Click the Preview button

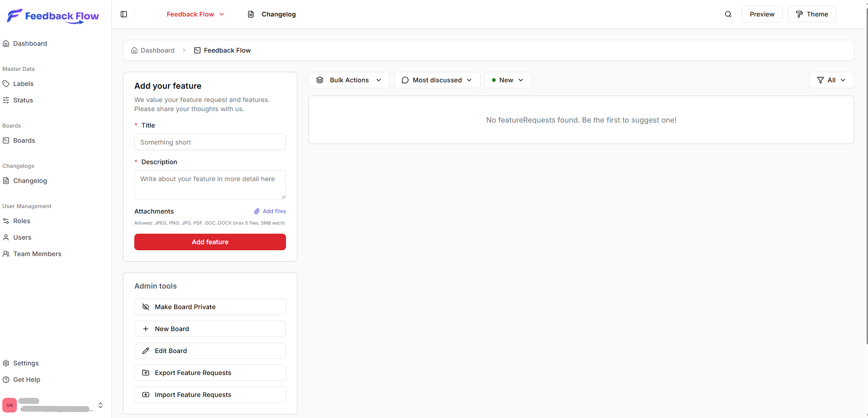pyautogui.click(x=762, y=14)
